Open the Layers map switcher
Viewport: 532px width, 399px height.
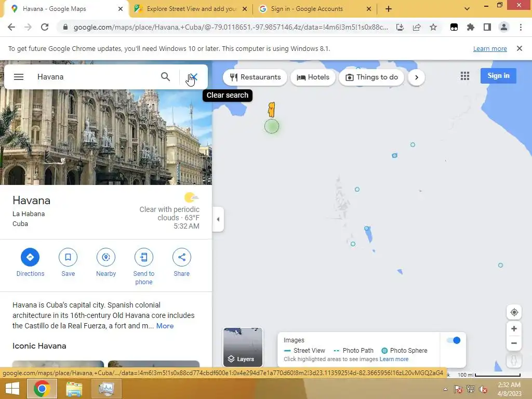(x=243, y=347)
